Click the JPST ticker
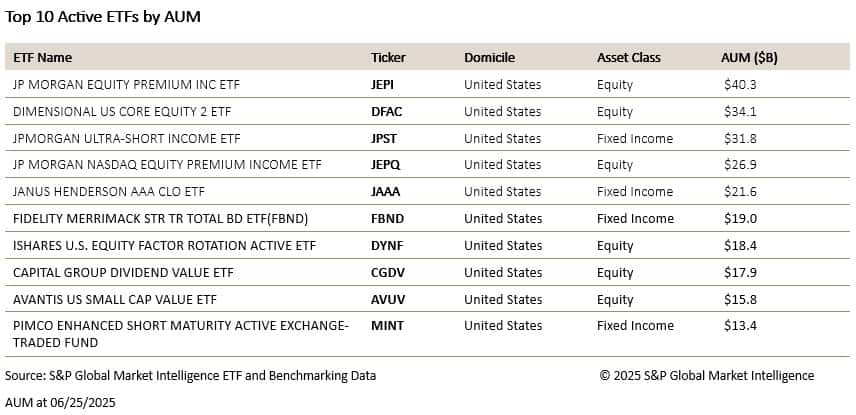856x415 pixels. pyautogui.click(x=384, y=139)
